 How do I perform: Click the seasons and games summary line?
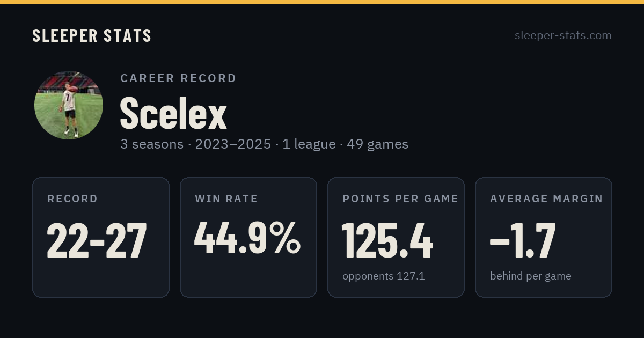[264, 144]
